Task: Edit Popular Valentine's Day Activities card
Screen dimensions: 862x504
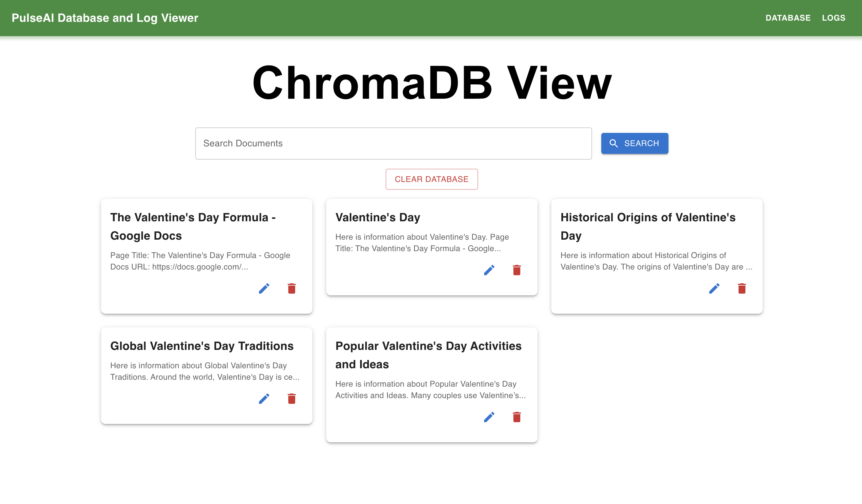Action: tap(489, 417)
